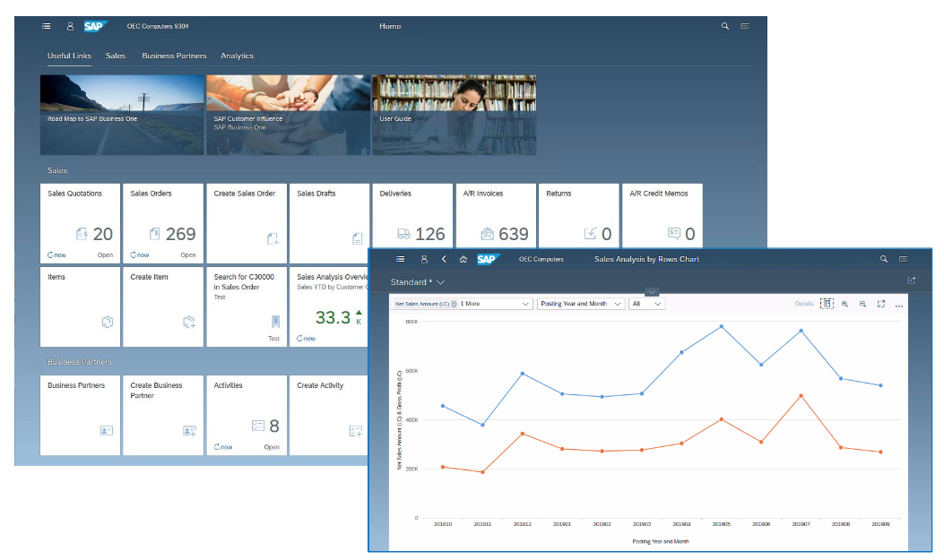Open the chart overflow menu (three dots)
The height and width of the screenshot is (560, 944).
pos(899,306)
